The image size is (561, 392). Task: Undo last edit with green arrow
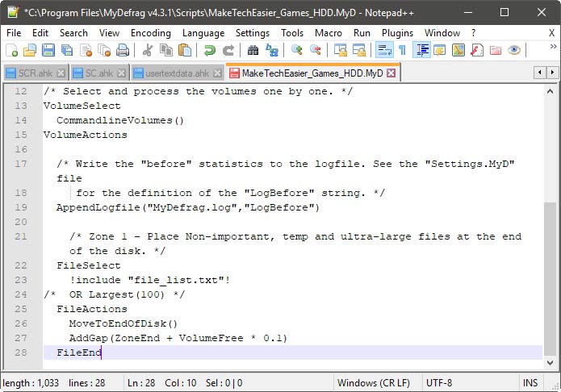(209, 51)
